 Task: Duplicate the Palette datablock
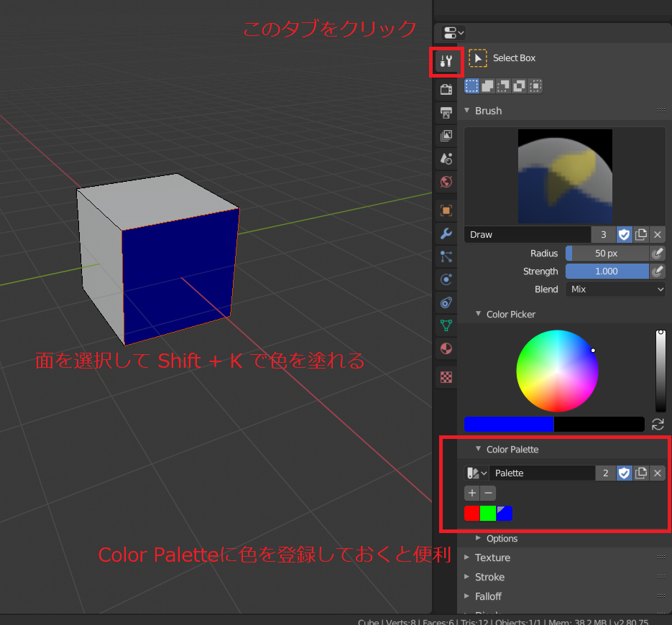(x=641, y=473)
